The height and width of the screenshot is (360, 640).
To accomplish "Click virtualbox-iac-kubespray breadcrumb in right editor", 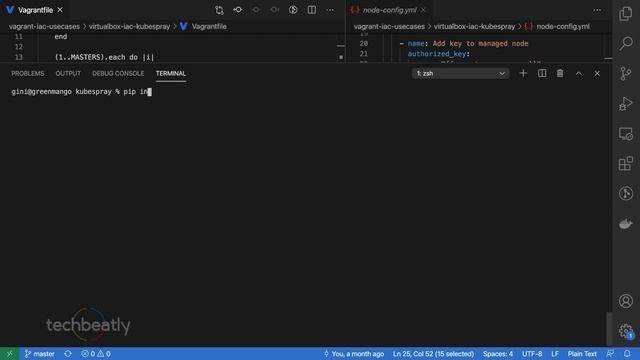I will click(x=474, y=27).
